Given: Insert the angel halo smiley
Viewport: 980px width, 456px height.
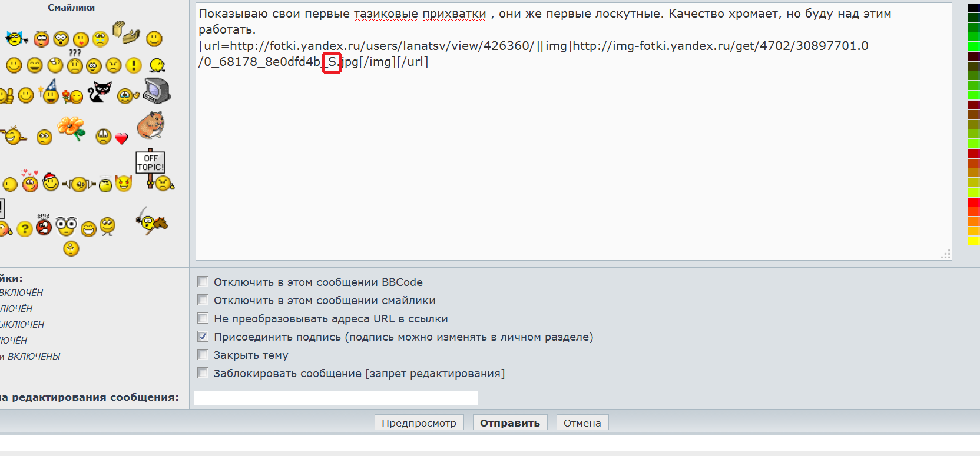Looking at the screenshot, I should point(105,184).
